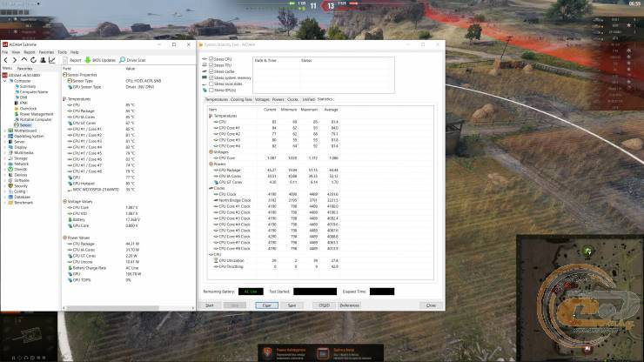Toggle the Stress cache checkbox
This screenshot has height=362, width=644.
211,71
